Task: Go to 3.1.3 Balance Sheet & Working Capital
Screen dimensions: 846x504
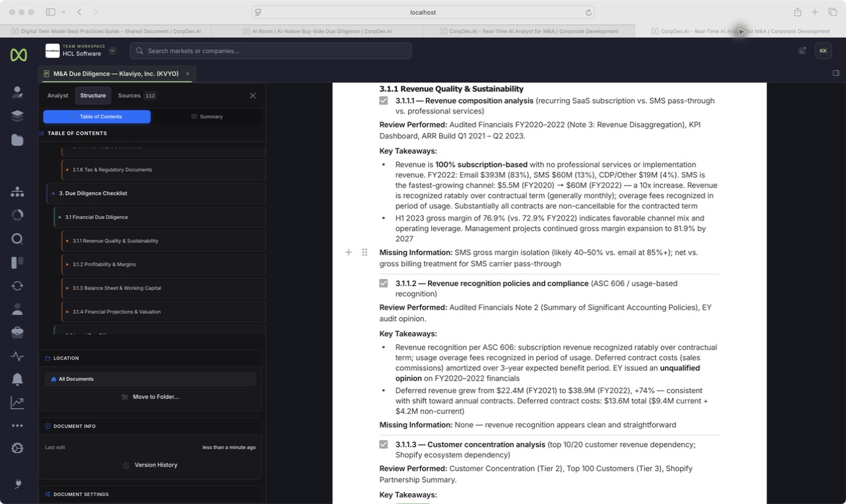Action: pyautogui.click(x=163, y=288)
